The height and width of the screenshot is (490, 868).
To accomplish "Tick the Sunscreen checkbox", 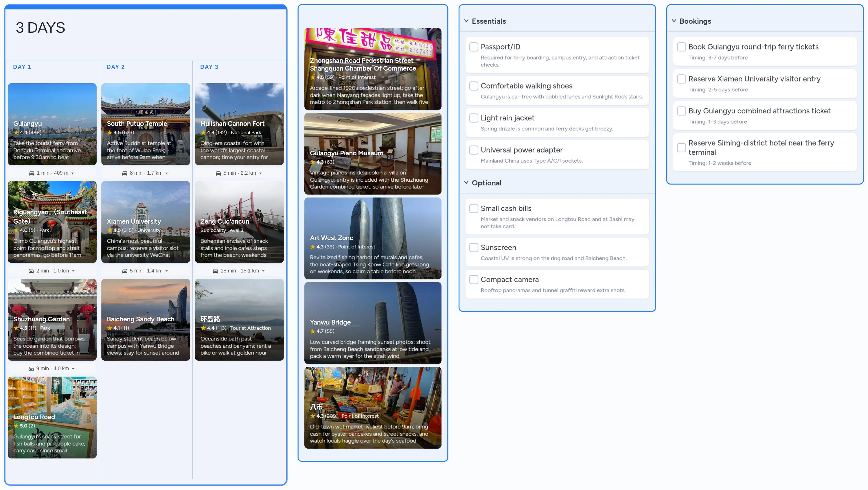I will (474, 248).
